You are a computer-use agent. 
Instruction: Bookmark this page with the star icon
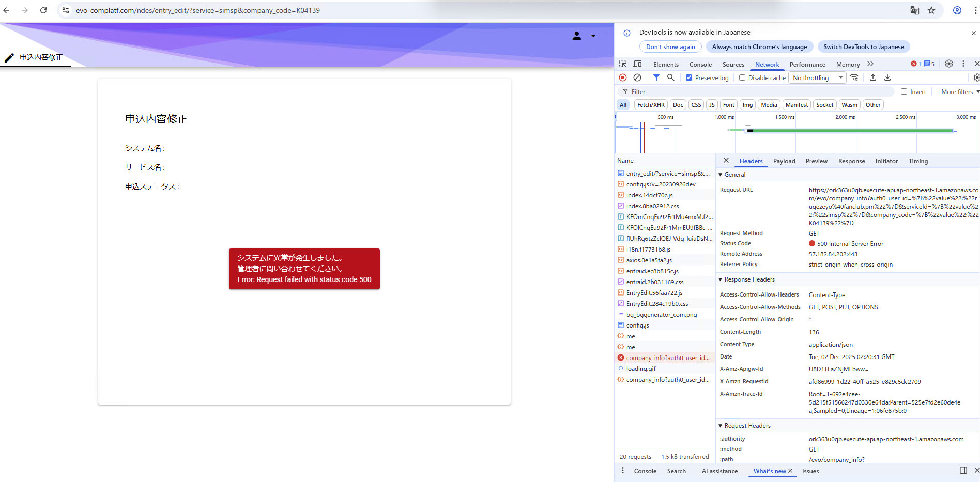(931, 10)
